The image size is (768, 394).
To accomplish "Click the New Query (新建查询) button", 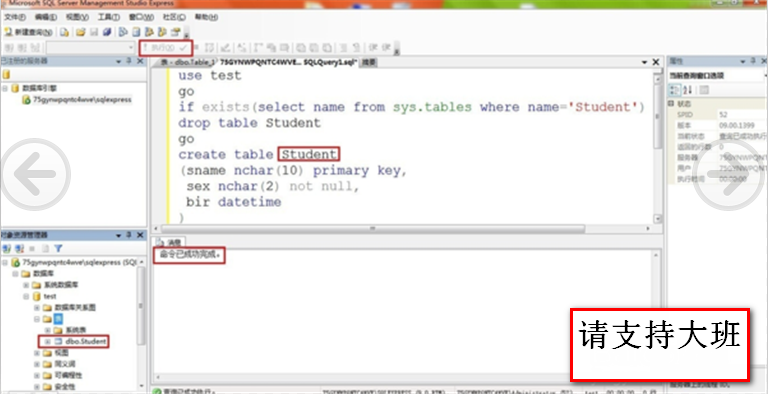I will point(28,32).
